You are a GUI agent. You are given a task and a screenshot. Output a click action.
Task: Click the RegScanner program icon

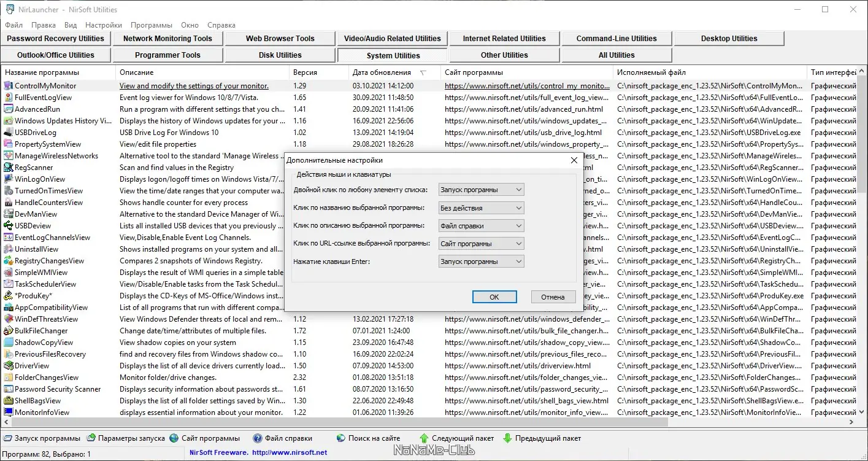pyautogui.click(x=8, y=168)
